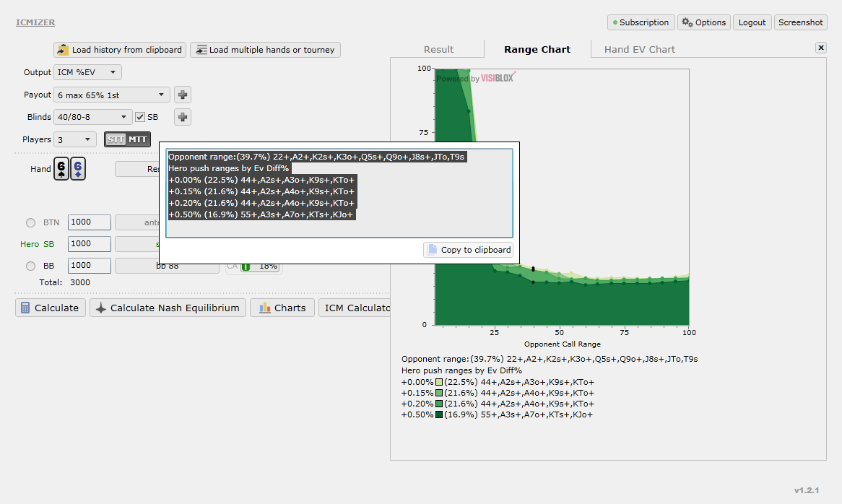Add blinds with plus icon beside SB
The height and width of the screenshot is (504, 842).
(x=183, y=117)
